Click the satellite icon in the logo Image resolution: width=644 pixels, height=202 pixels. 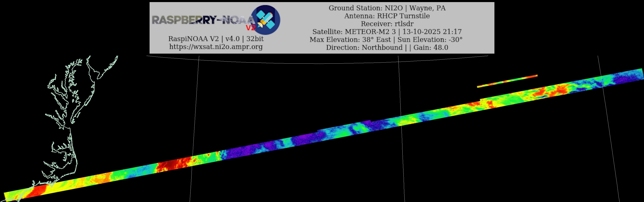coord(266,20)
